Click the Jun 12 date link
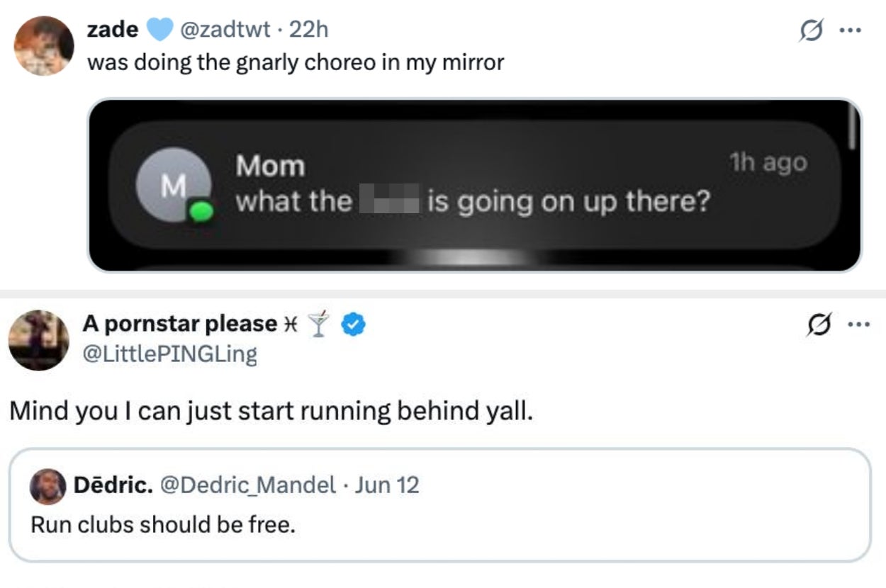Image resolution: width=886 pixels, height=588 pixels. point(387,485)
